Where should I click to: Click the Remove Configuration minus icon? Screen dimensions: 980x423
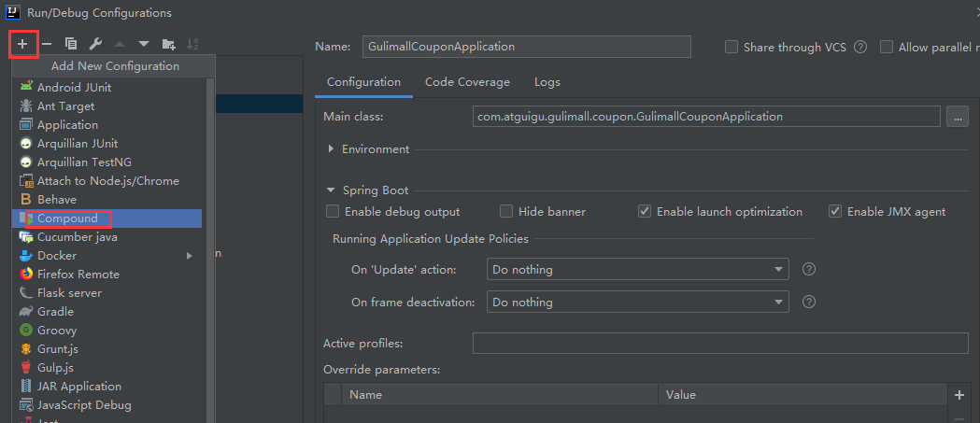(x=47, y=44)
